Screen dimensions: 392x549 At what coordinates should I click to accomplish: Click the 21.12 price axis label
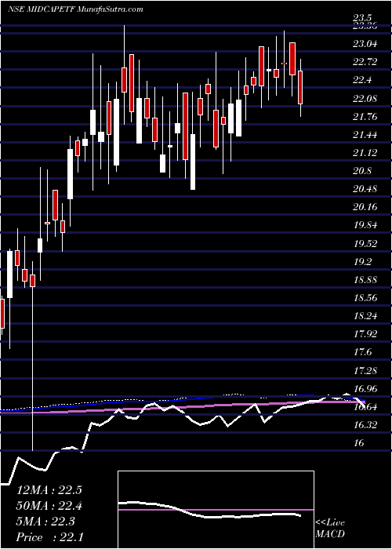click(x=366, y=153)
